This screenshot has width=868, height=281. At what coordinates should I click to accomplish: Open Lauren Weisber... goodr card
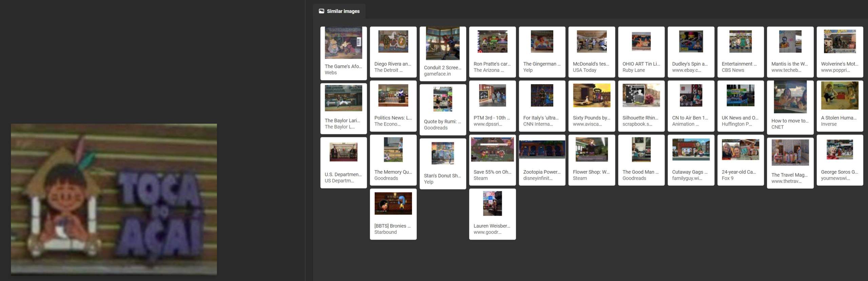(492, 214)
